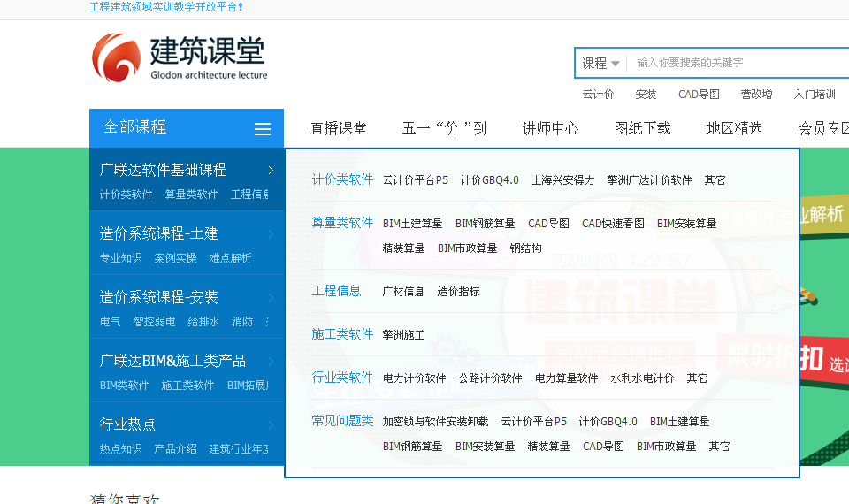Viewport: 849px width, 504px height.
Task: Expand the 广联达BIM&施工类产品 category arrow
Action: [x=271, y=361]
